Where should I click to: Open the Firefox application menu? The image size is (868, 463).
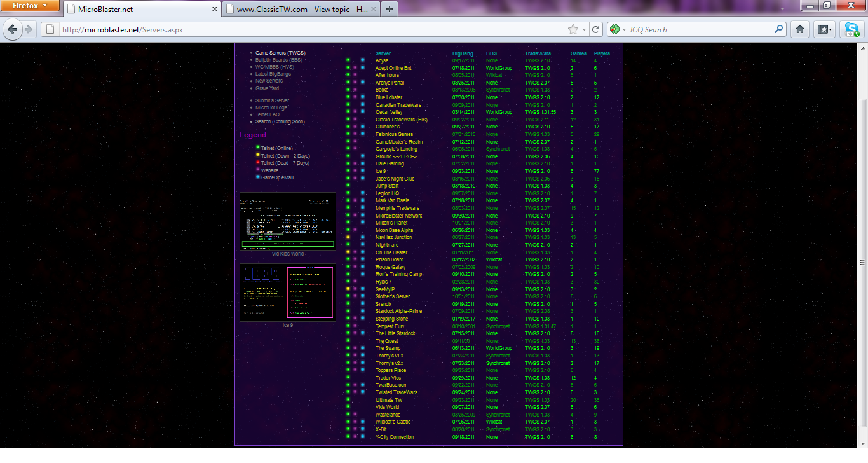(31, 6)
